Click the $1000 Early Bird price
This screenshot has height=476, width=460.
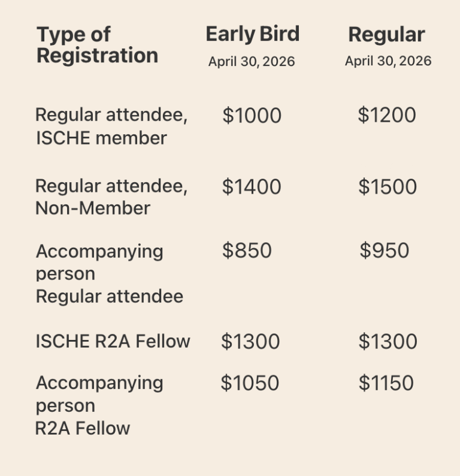(x=252, y=116)
